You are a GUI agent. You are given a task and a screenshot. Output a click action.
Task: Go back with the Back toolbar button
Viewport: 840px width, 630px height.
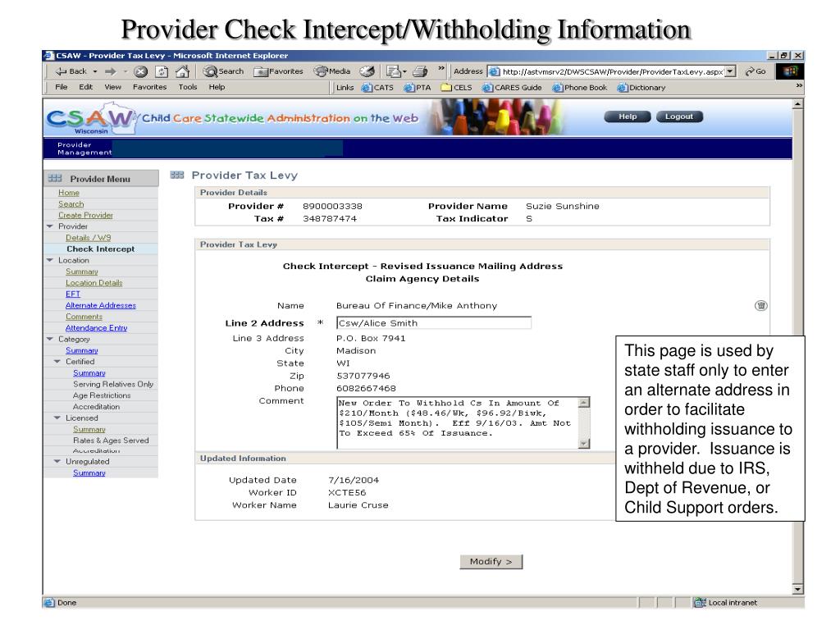pyautogui.click(x=71, y=71)
